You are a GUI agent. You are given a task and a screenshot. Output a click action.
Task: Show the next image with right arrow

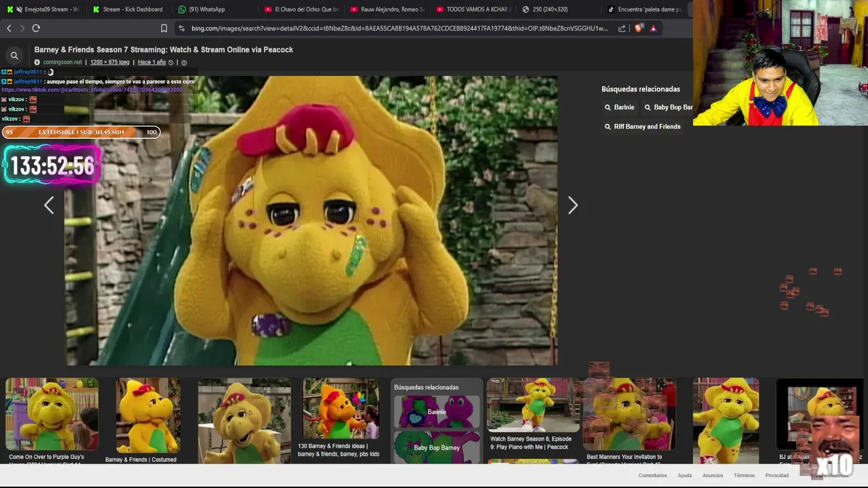pos(573,205)
